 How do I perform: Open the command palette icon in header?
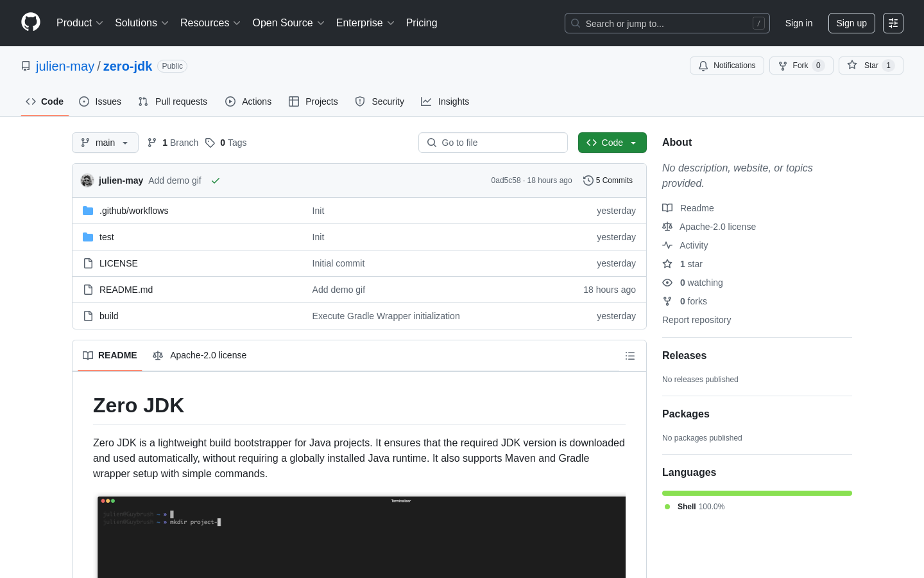point(893,23)
